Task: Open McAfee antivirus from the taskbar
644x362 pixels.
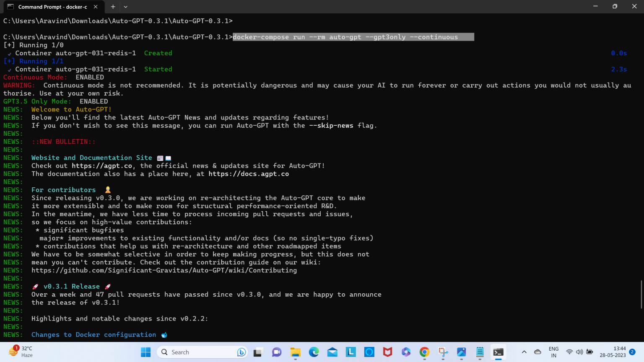Action: [x=388, y=352]
